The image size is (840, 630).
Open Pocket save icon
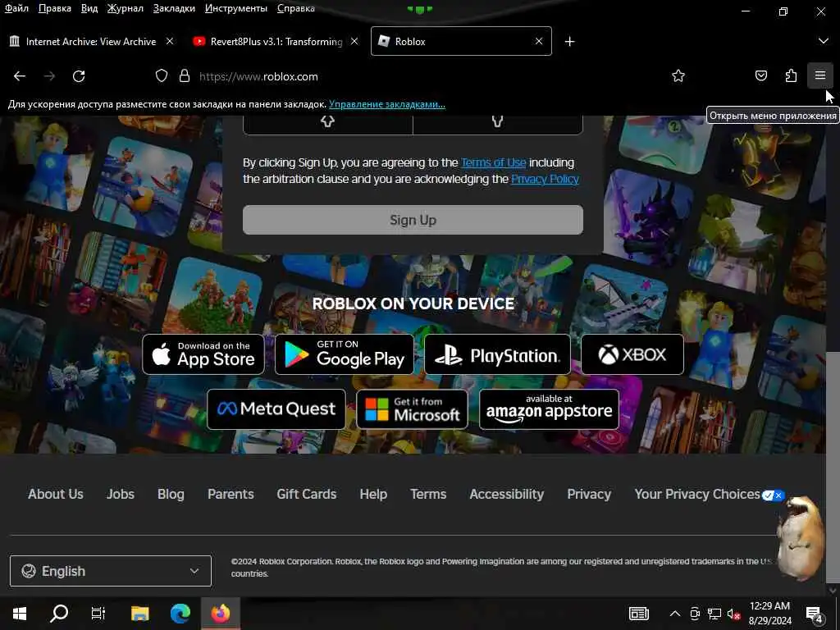[x=760, y=76]
